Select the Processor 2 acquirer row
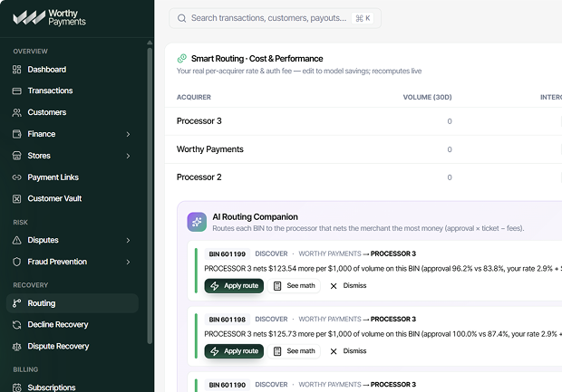Screen dimensions: 562x392 (x=363, y=177)
